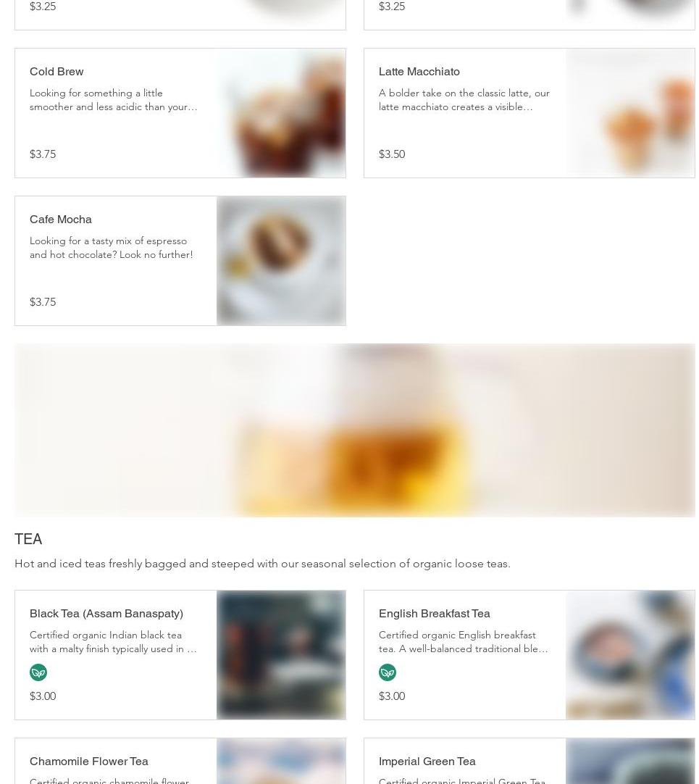
Task: Click the Imperial Green Tea thumbnail
Action: click(630, 761)
